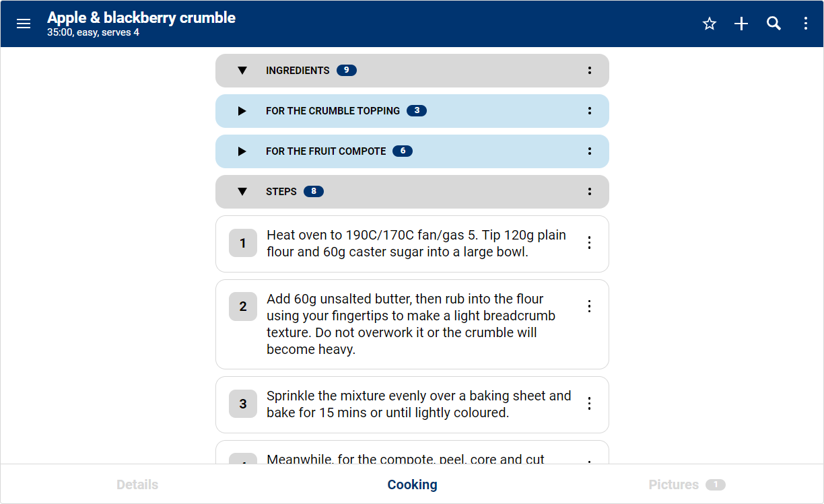Open options for step 1

(x=590, y=243)
